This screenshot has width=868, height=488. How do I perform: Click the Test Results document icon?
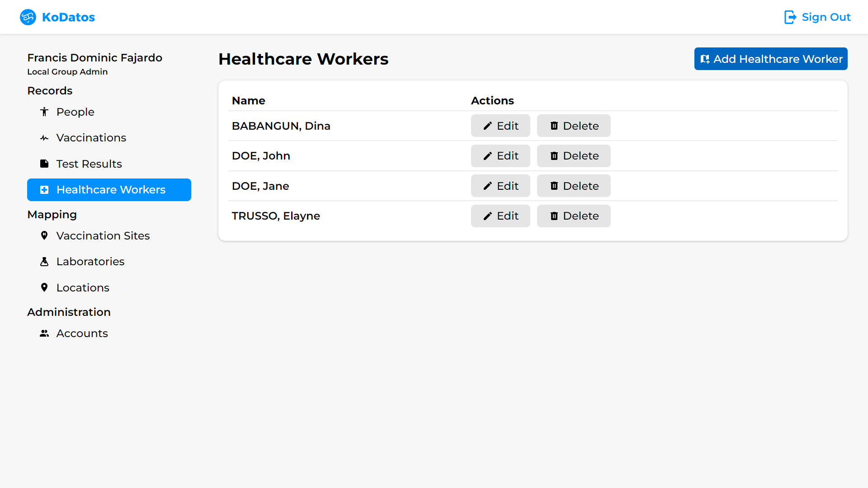44,164
